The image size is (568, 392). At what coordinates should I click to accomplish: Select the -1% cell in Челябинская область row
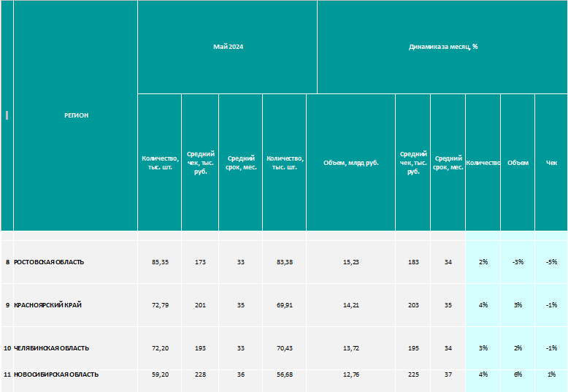tap(551, 348)
